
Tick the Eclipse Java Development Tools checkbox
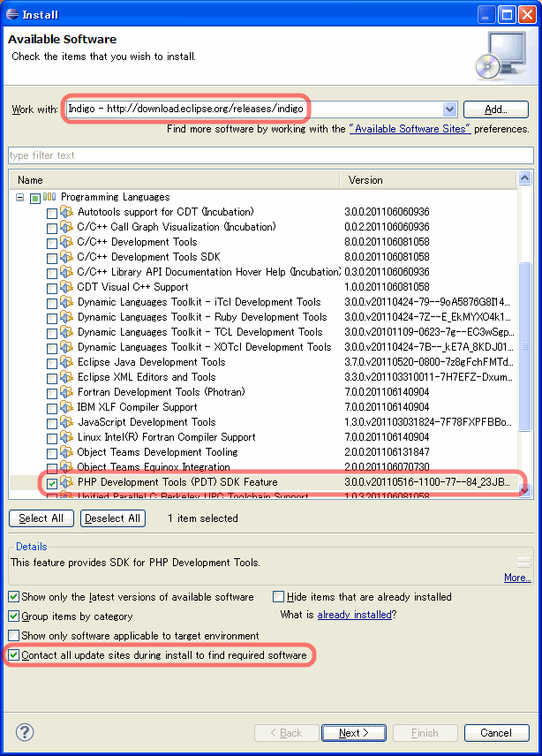pos(52,364)
